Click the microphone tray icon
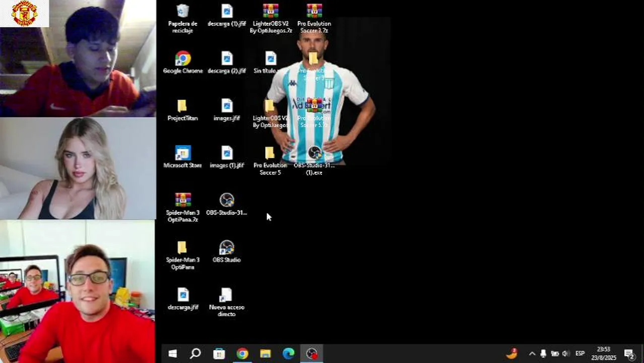This screenshot has height=363, width=644. (x=543, y=353)
